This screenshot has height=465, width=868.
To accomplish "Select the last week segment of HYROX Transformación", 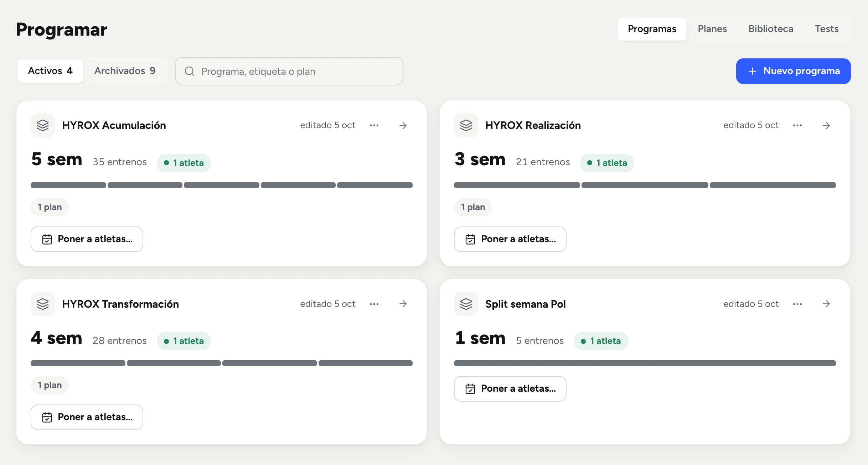I will click(366, 363).
